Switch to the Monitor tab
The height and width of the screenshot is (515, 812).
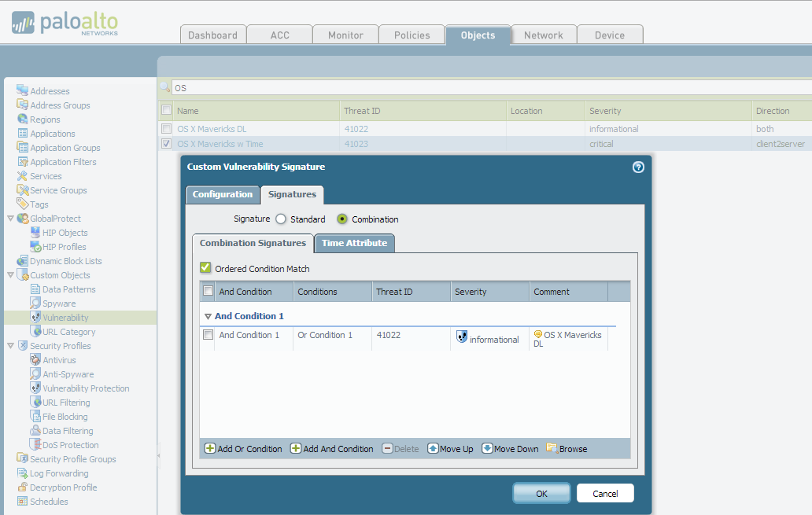point(345,35)
